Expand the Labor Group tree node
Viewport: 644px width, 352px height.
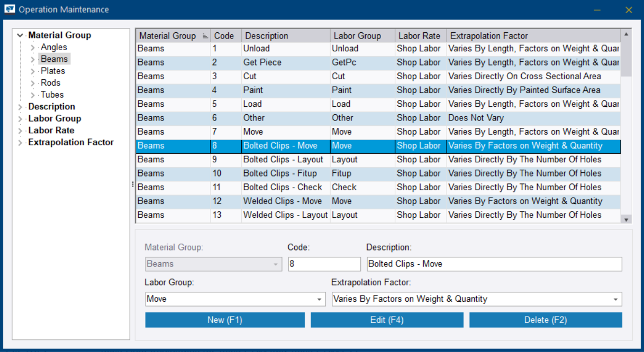[20, 119]
